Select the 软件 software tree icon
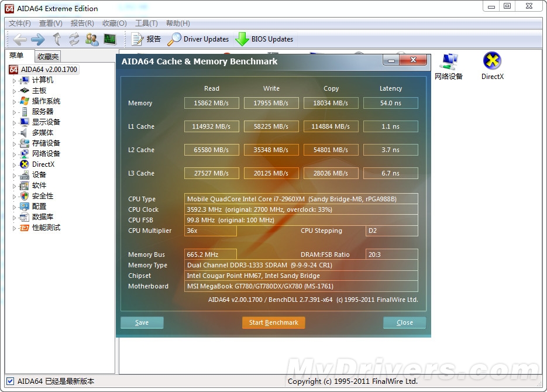Screen dimensions: 547x392 (25, 185)
